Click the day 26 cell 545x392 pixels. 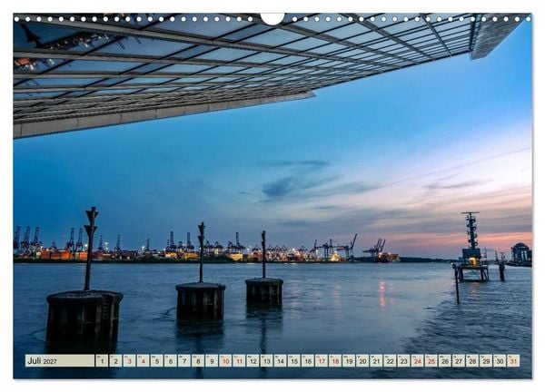[445, 360]
